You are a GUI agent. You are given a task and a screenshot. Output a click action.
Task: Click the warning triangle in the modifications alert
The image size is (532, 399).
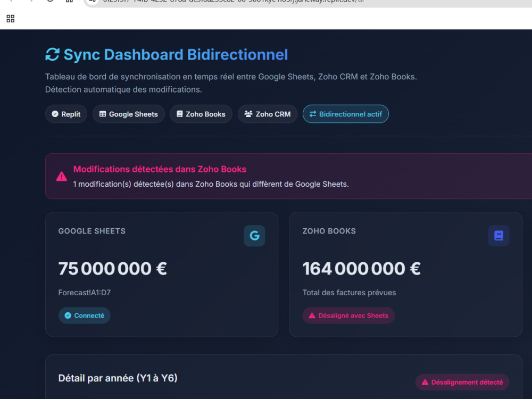pyautogui.click(x=61, y=177)
